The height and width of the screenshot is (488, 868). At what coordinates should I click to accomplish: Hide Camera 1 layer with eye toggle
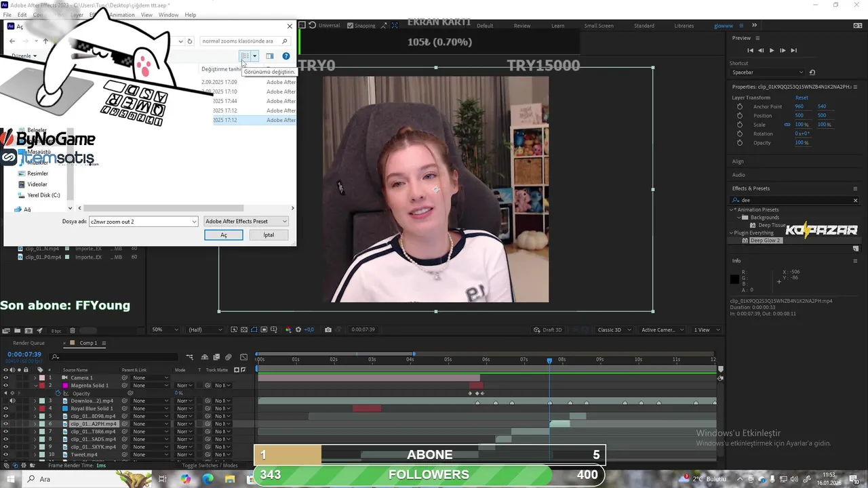tap(5, 378)
